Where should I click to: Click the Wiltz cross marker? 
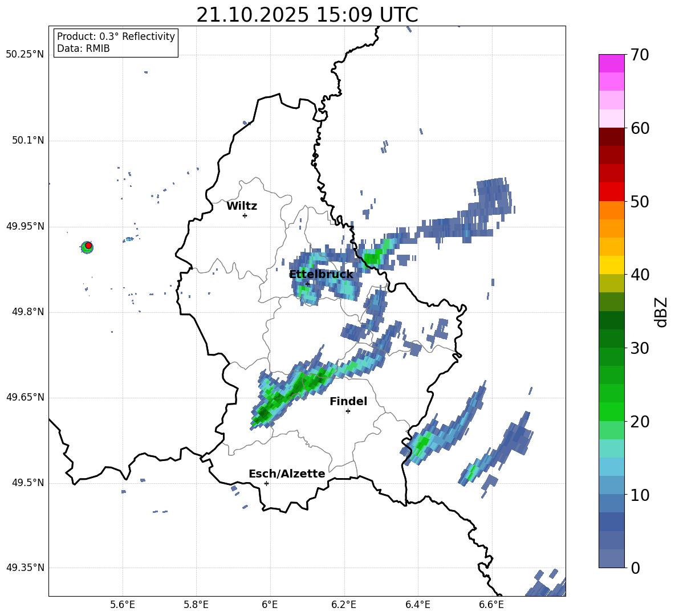[245, 215]
